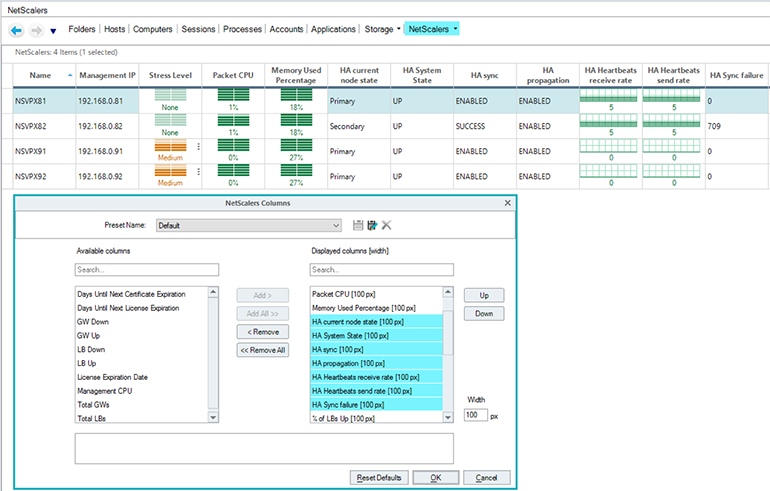The height and width of the screenshot is (491, 770).
Task: Click Reset Defaults button
Action: (x=379, y=478)
